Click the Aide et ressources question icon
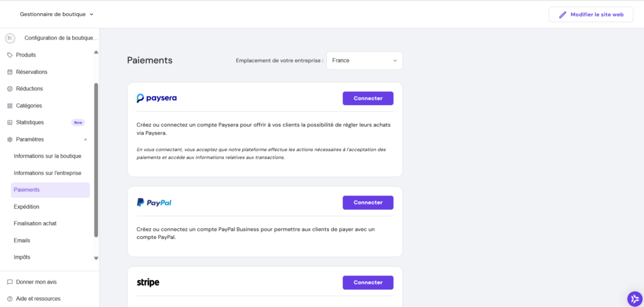644x307 pixels. (x=9, y=299)
